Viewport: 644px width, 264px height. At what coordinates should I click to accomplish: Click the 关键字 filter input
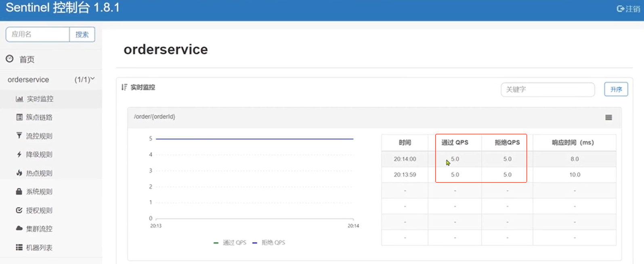(x=548, y=89)
